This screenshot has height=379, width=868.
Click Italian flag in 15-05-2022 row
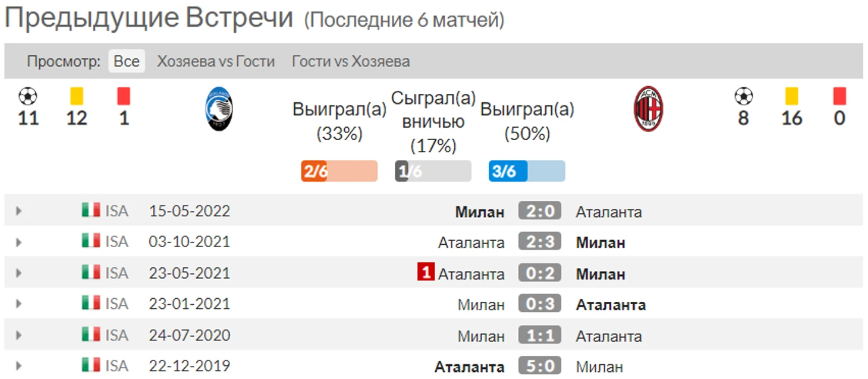click(91, 210)
